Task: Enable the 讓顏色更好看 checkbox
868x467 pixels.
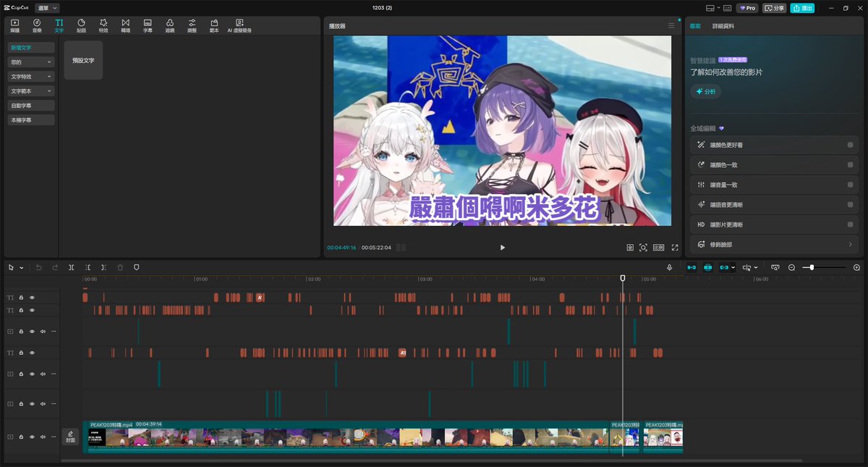Action: [850, 145]
